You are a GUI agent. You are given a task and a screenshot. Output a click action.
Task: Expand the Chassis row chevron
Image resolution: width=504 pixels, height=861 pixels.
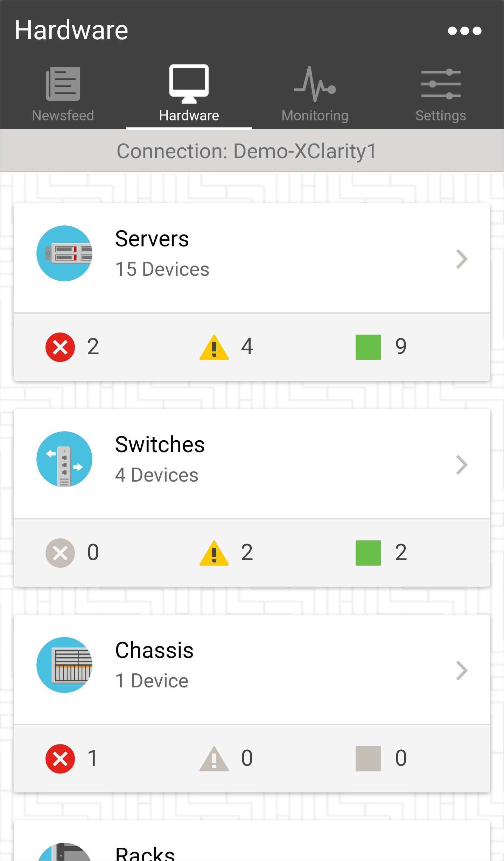pyautogui.click(x=462, y=671)
